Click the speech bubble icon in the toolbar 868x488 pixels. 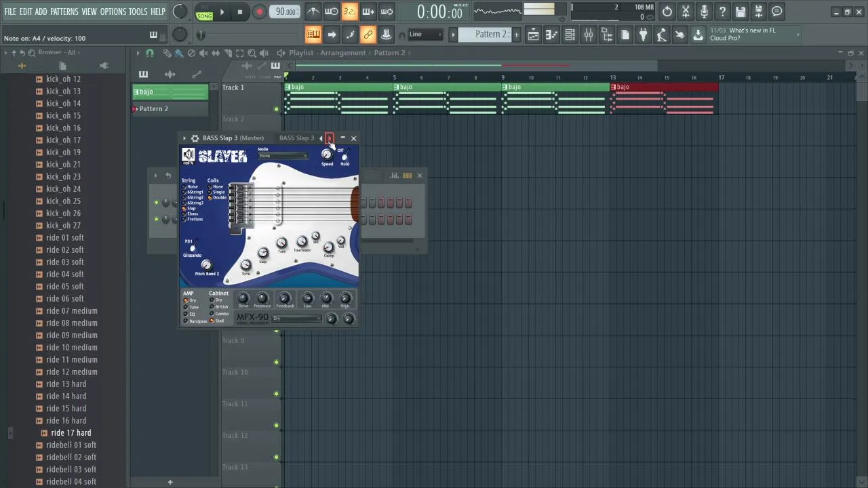777,12
